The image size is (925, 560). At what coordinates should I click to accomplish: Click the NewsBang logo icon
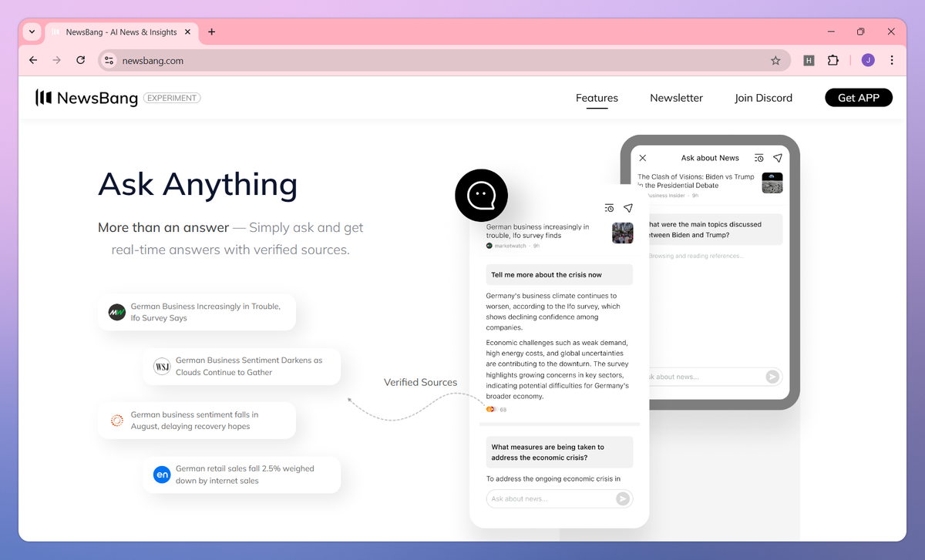[44, 97]
